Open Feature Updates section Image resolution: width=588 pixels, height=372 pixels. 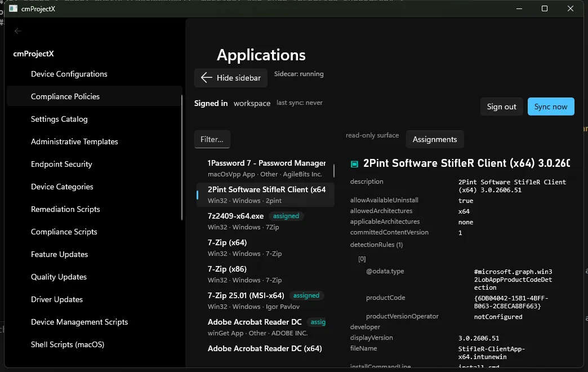95,254
